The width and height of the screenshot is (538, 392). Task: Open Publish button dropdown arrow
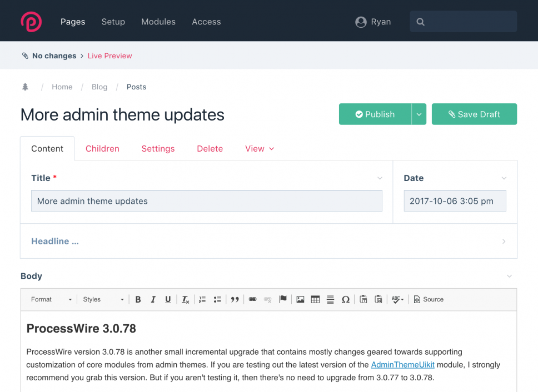pyautogui.click(x=419, y=114)
